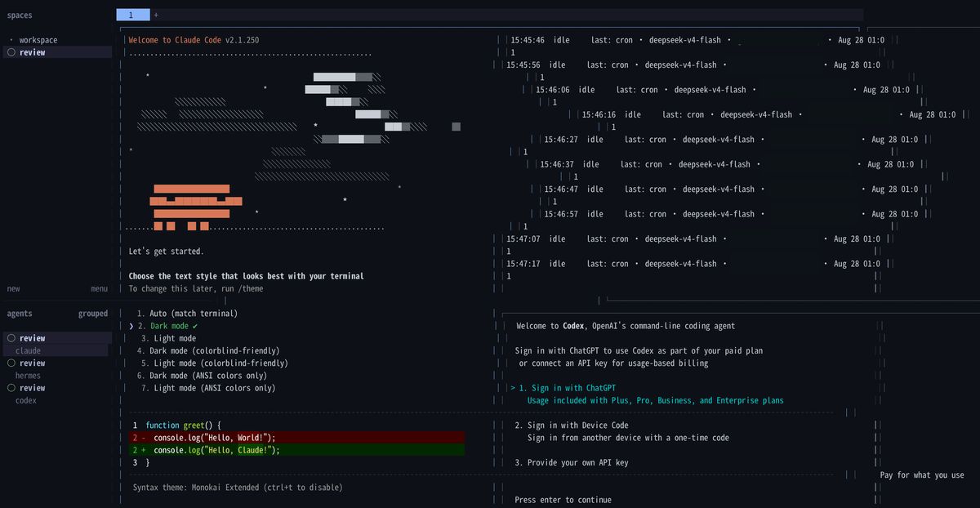Open the sidebar menu link
Image resolution: width=980 pixels, height=508 pixels.
point(99,289)
